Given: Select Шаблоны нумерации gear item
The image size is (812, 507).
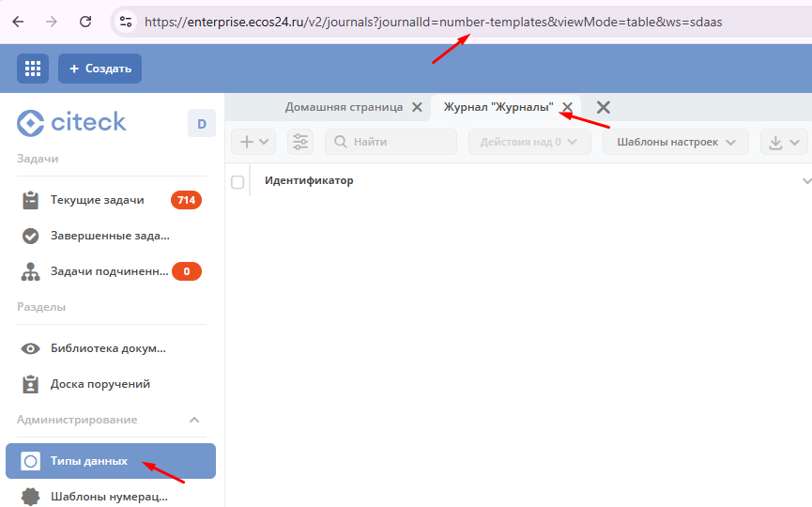Looking at the screenshot, I should pos(97,496).
